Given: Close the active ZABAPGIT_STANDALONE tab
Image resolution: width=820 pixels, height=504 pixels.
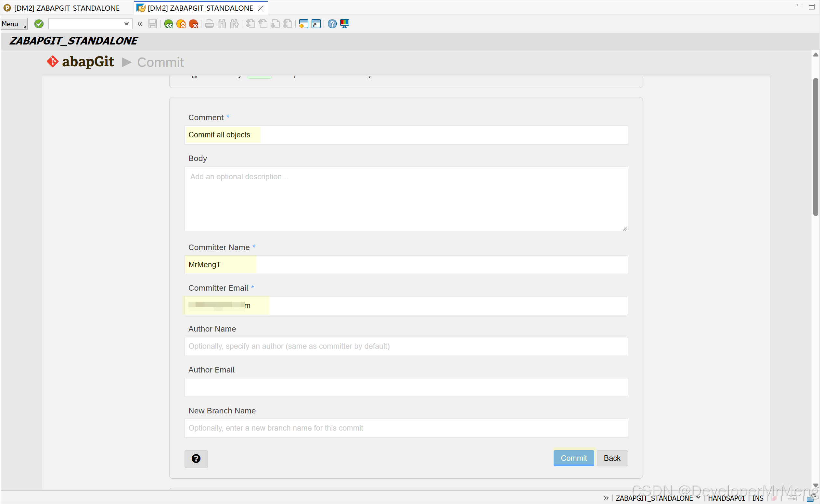Looking at the screenshot, I should coord(261,8).
